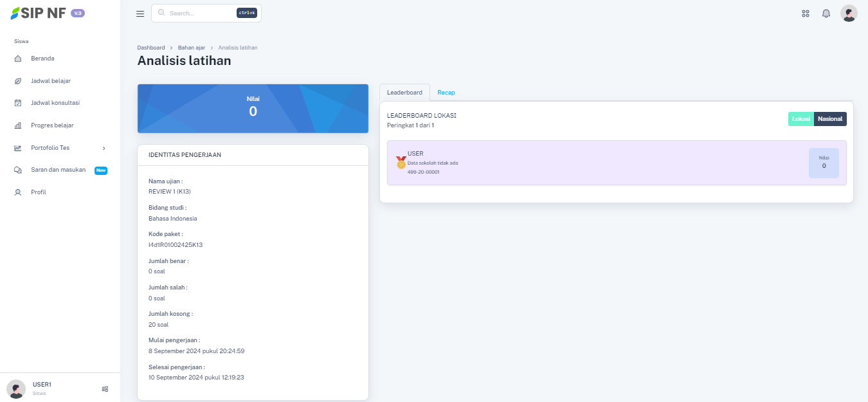Click the user avatar in top bar
Viewport: 868px width, 402px height.
point(849,14)
